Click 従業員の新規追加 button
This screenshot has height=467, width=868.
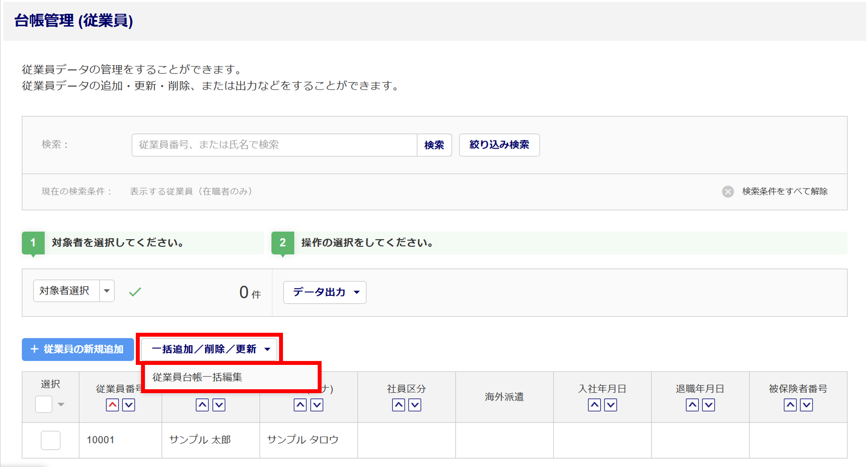coord(78,349)
